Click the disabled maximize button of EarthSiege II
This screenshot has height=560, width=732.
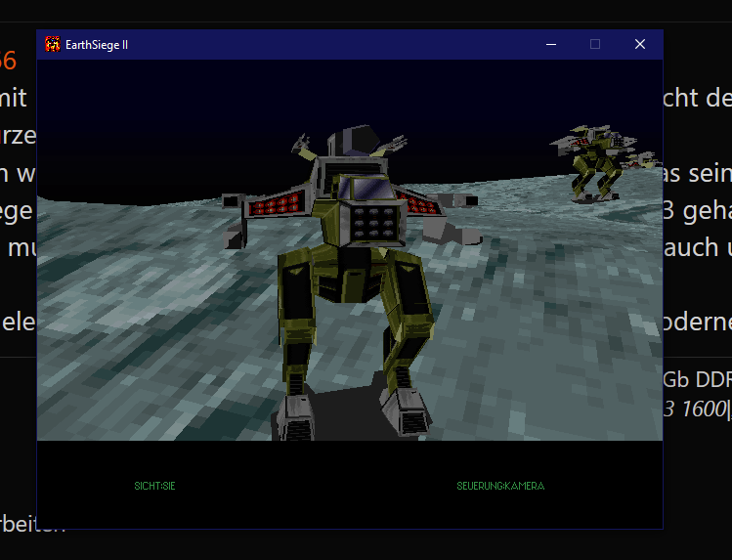(595, 44)
